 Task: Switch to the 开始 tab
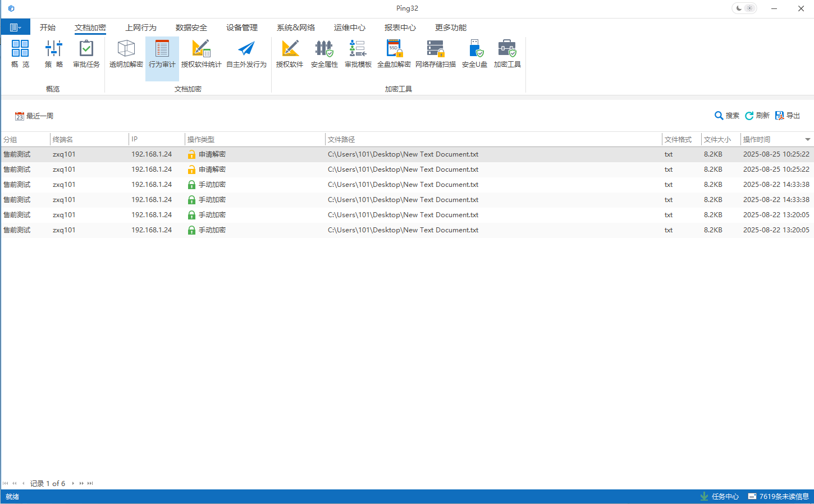(48, 28)
